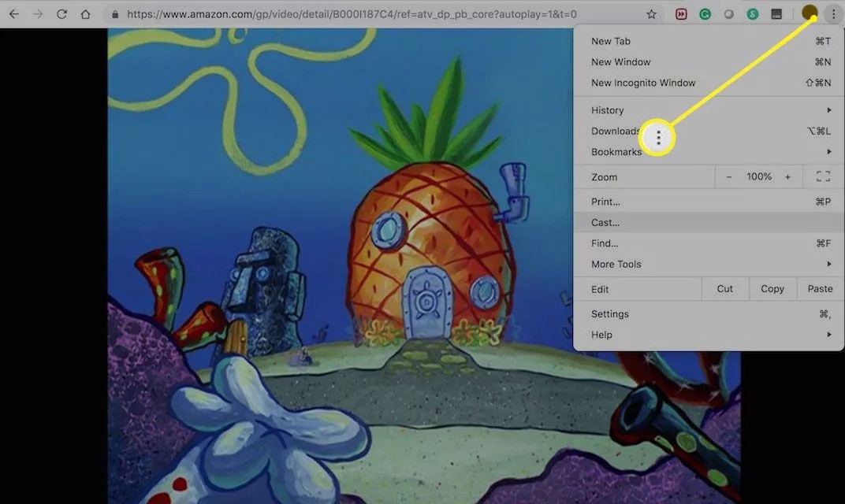
Task: Enter full screen via the zoom row icon
Action: tap(822, 176)
